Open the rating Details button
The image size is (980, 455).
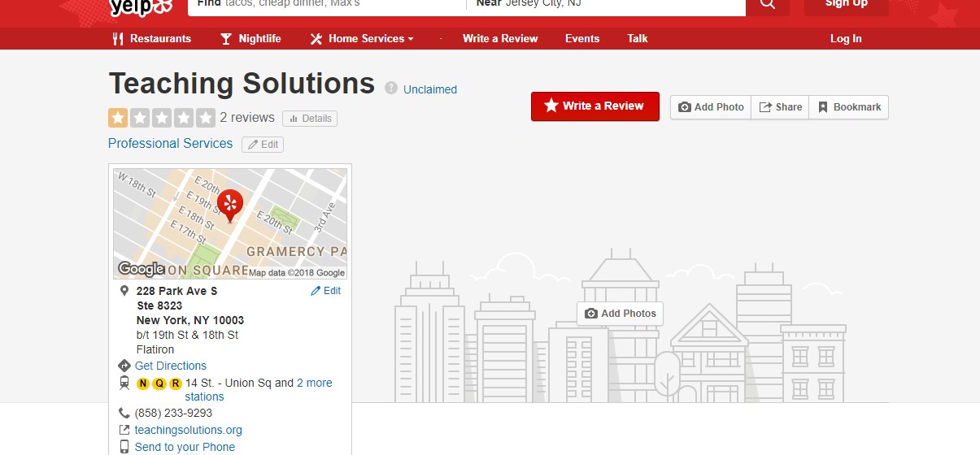[310, 118]
